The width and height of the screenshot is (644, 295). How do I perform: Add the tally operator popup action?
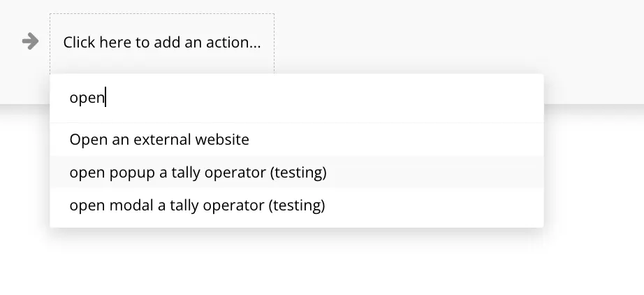pos(198,172)
